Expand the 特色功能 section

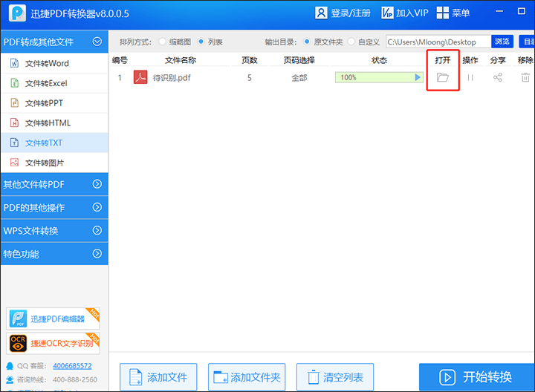[97, 254]
